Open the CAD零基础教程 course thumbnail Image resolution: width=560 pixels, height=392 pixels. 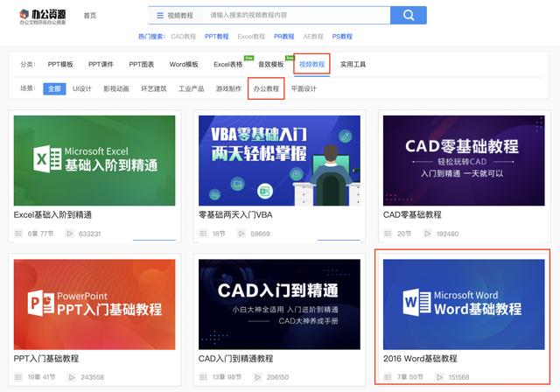click(464, 160)
